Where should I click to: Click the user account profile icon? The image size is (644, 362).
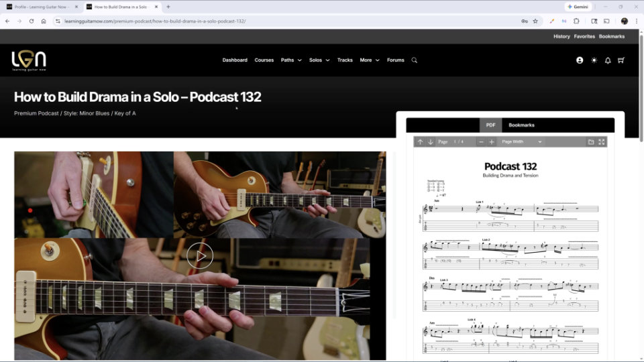[580, 60]
